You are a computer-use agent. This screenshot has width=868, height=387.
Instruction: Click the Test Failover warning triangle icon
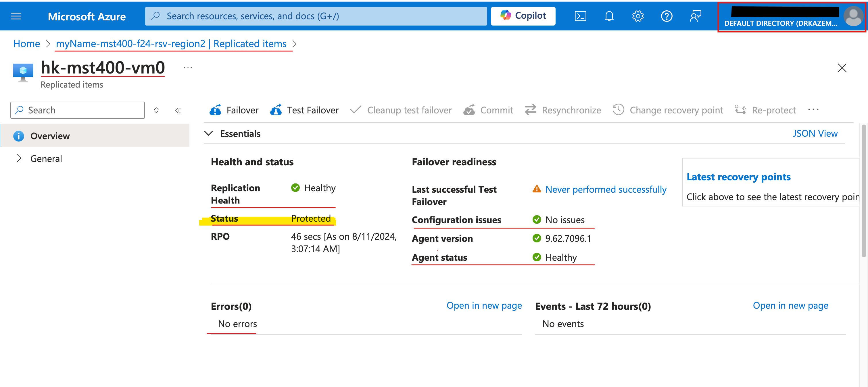[x=536, y=189]
